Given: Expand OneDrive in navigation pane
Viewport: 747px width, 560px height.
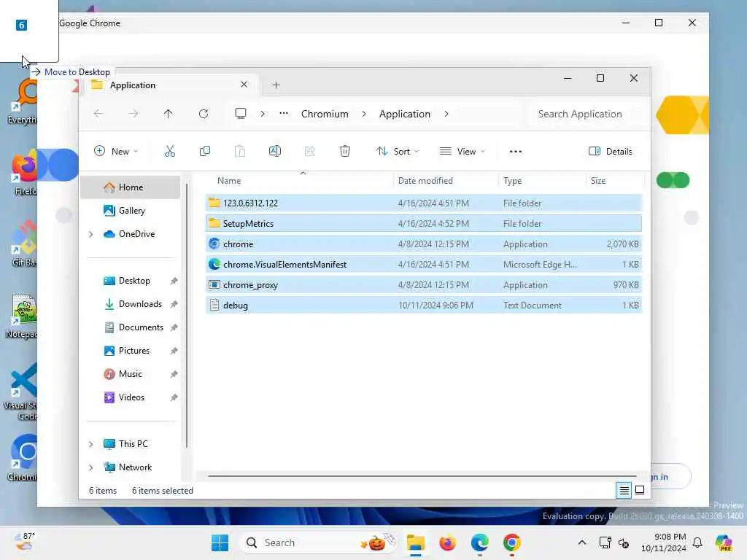Looking at the screenshot, I should tap(91, 234).
